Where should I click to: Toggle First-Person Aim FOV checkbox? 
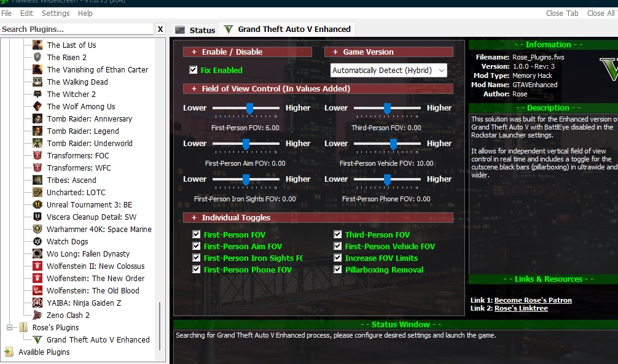[x=197, y=246]
